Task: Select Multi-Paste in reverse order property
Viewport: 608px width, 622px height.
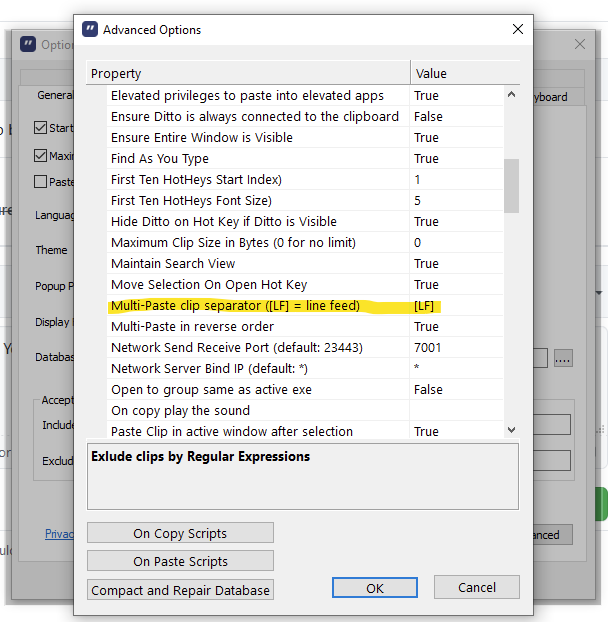Action: [x=305, y=327]
